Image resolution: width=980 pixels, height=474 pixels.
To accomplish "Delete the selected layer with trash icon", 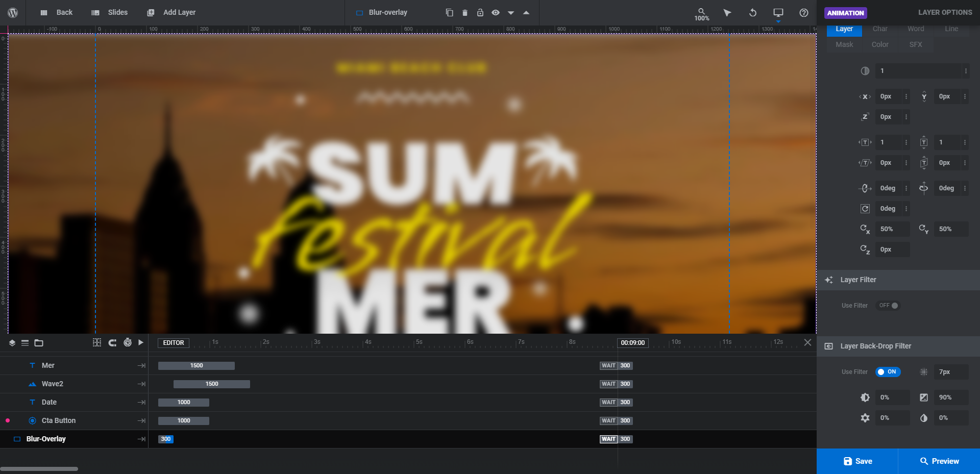I will point(464,12).
